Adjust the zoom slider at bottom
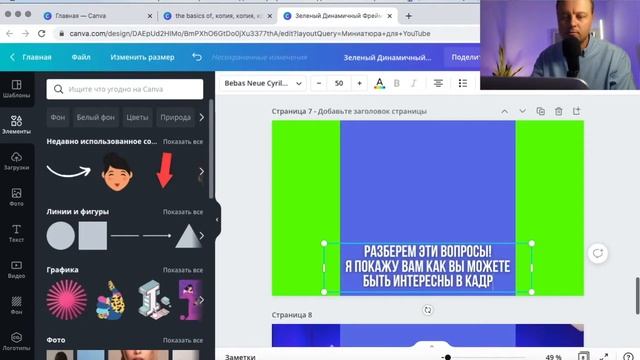This screenshot has height=360, width=640. 448,357
